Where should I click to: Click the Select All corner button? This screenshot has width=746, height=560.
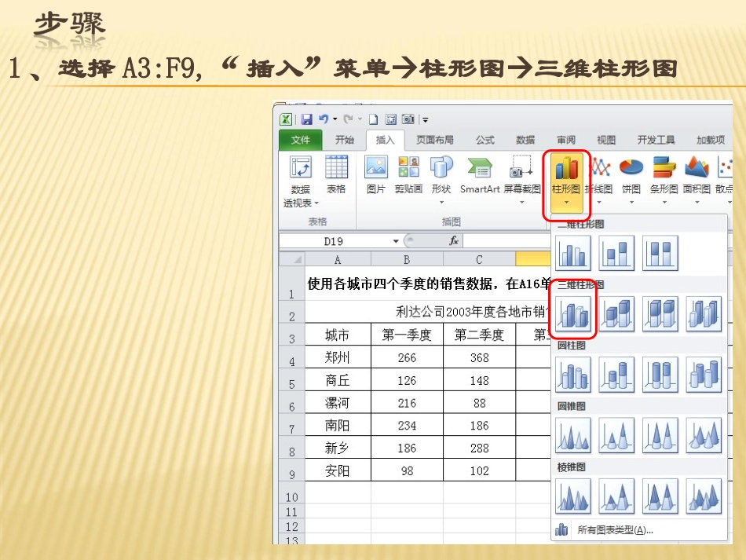pos(292,259)
